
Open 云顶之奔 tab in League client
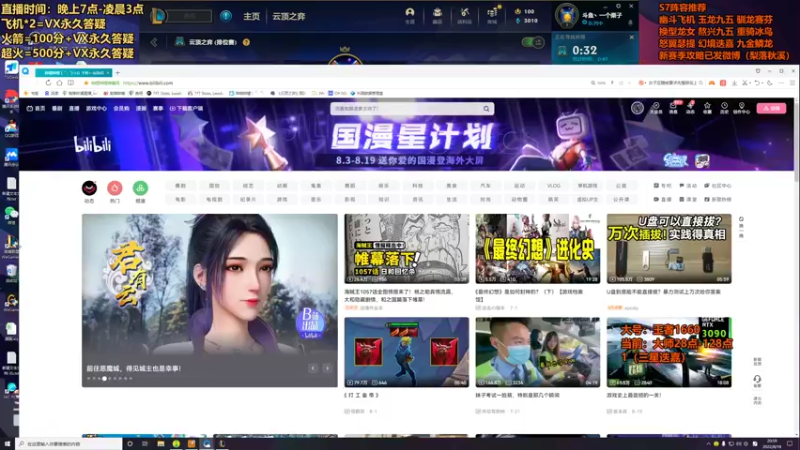(x=288, y=16)
